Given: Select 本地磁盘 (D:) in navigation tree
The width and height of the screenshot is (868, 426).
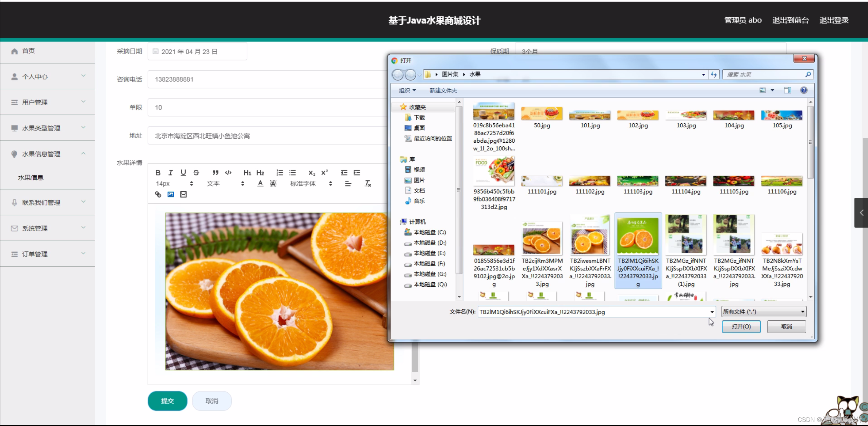Looking at the screenshot, I should tap(429, 243).
